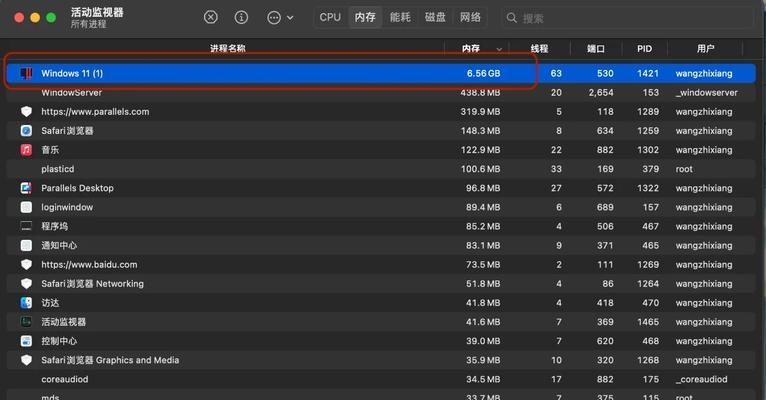Viewport: 766px width, 400px height.
Task: Select the https://www.parallels.com process
Action: click(x=95, y=111)
